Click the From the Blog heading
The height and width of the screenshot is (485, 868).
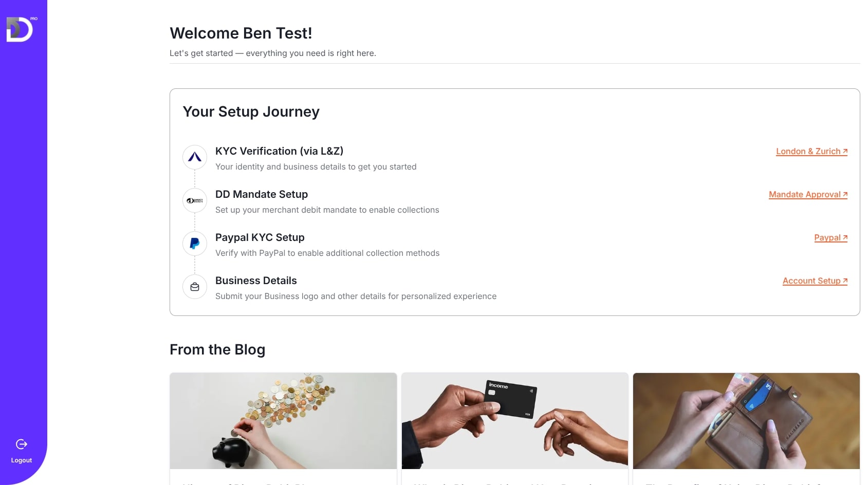coord(217,349)
